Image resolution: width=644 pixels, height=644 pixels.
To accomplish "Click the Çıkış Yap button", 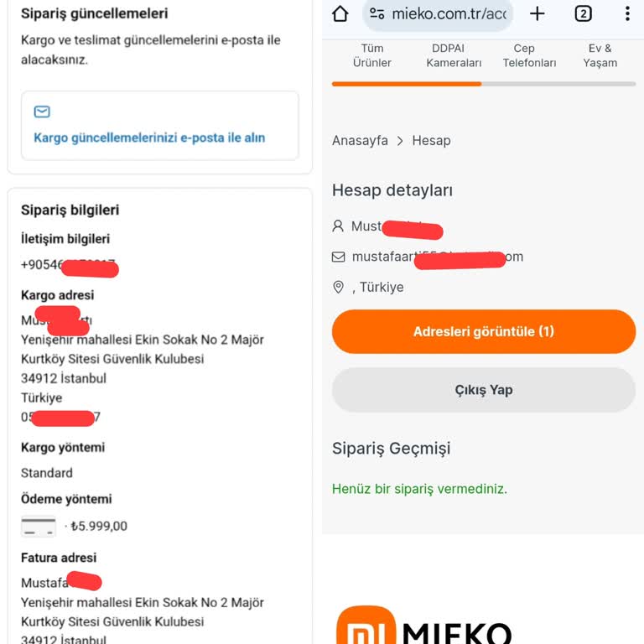I will 484,390.
